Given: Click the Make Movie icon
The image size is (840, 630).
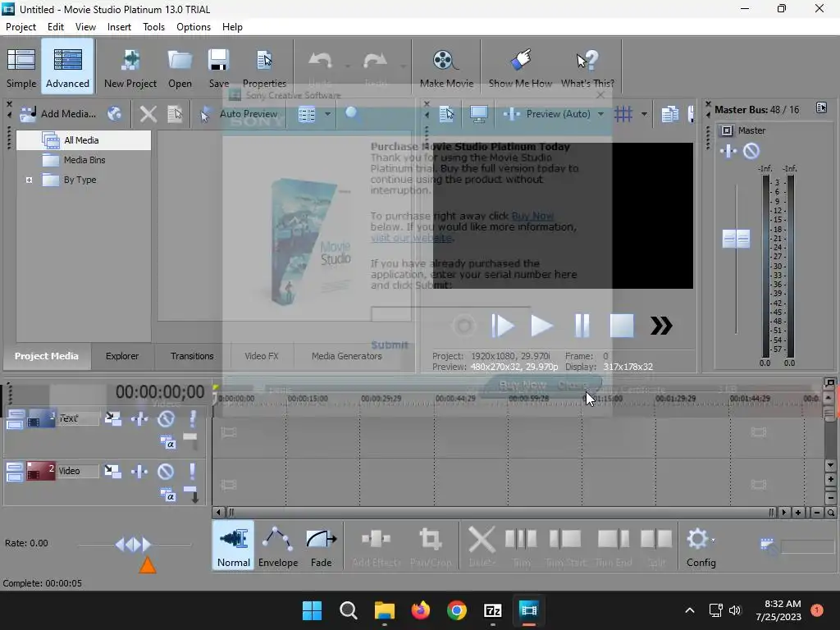Looking at the screenshot, I should click(446, 67).
